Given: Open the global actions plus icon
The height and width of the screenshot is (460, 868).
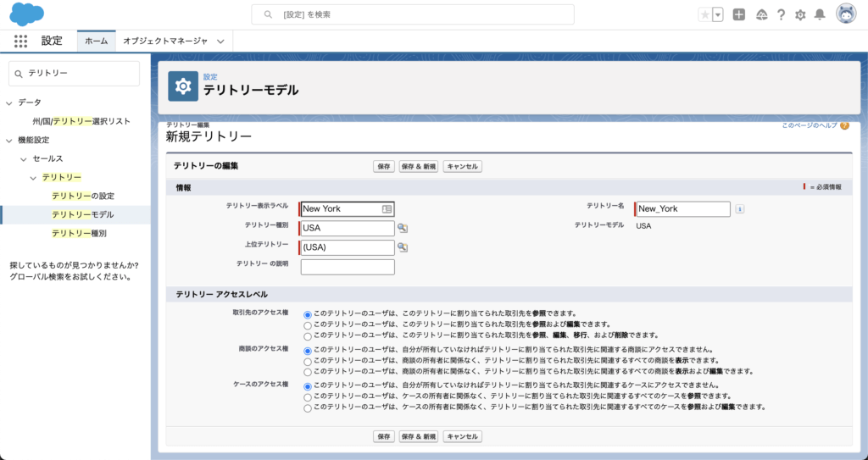Looking at the screenshot, I should pyautogui.click(x=739, y=15).
